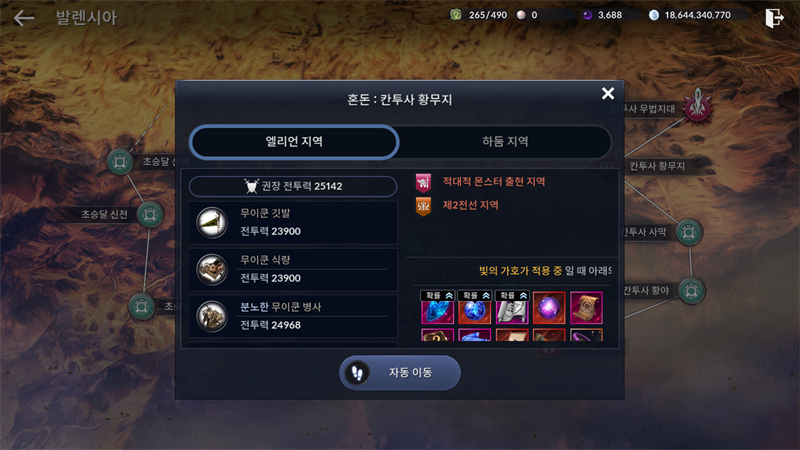This screenshot has width=800, height=450.
Task: Select the 초승달 신전 map node
Action: tap(149, 214)
